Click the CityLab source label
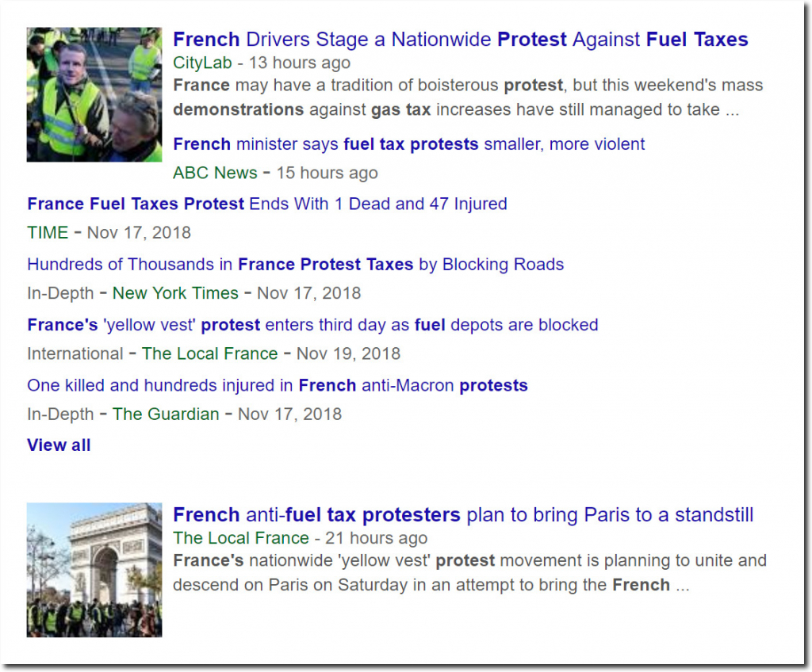 click(201, 63)
